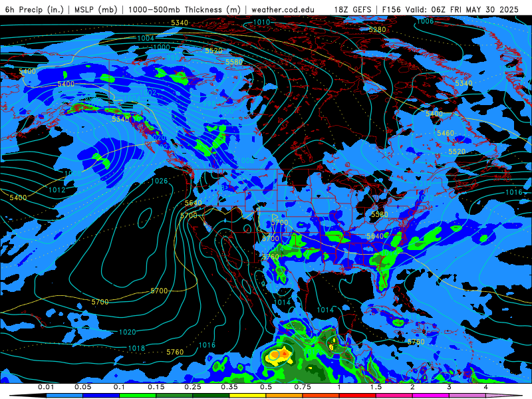Screen dimensions: 532x399
Task: Click the colorbar tick label reading 4
Action: click(486, 387)
